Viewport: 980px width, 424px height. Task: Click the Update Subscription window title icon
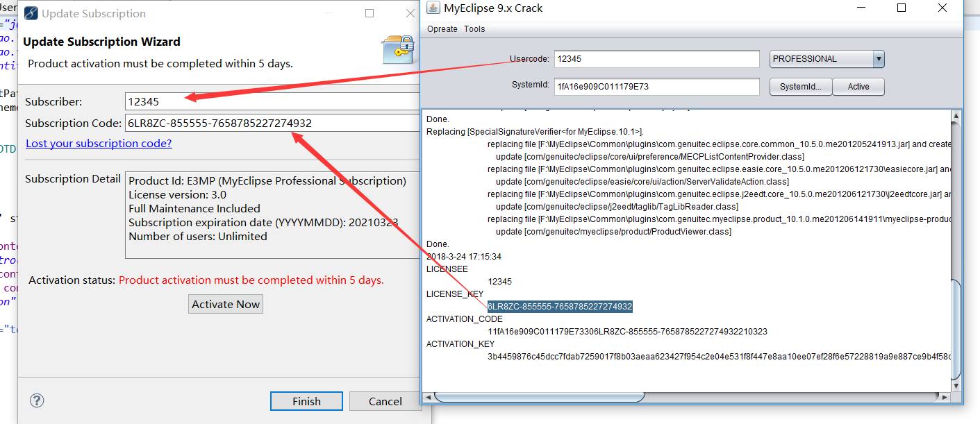31,13
